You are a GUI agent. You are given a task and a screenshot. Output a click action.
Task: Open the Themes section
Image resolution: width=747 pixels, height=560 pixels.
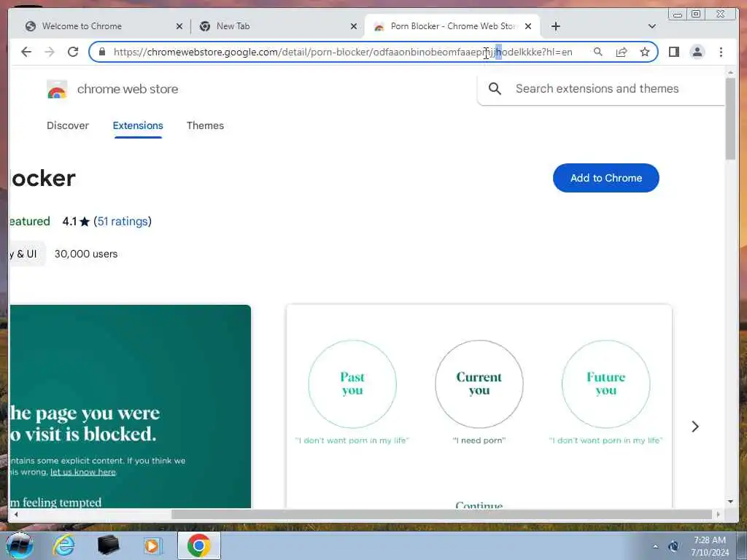(205, 125)
